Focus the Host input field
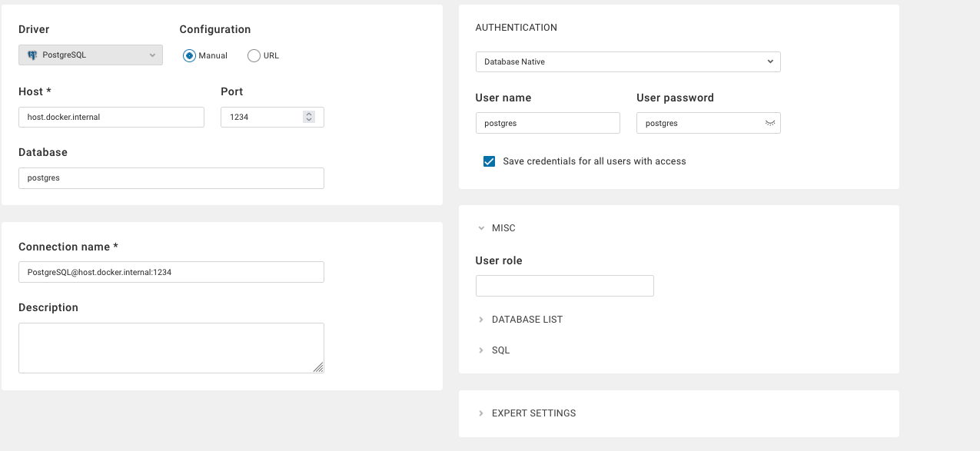This screenshot has height=451, width=980. point(111,117)
